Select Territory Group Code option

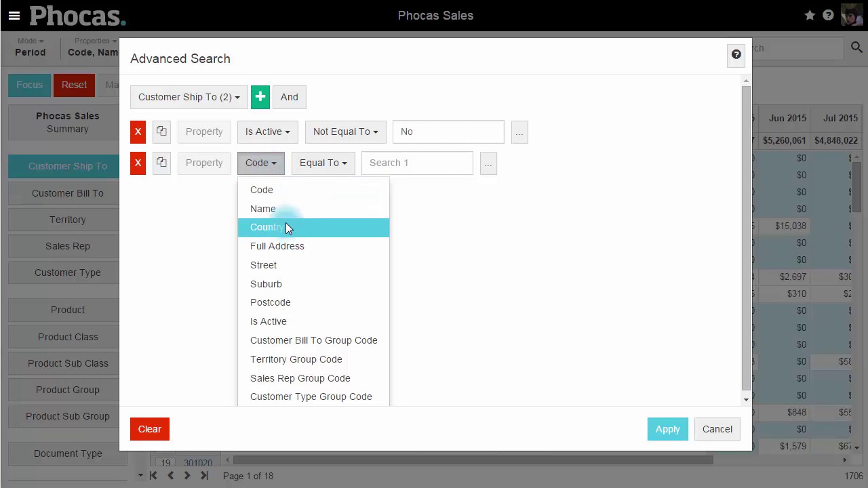[x=296, y=359]
